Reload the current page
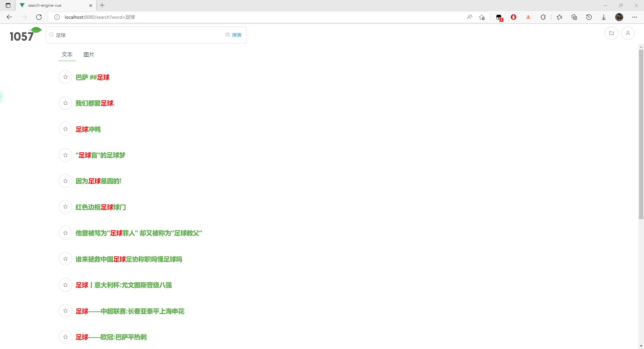Image resolution: width=644 pixels, height=349 pixels. click(x=39, y=17)
